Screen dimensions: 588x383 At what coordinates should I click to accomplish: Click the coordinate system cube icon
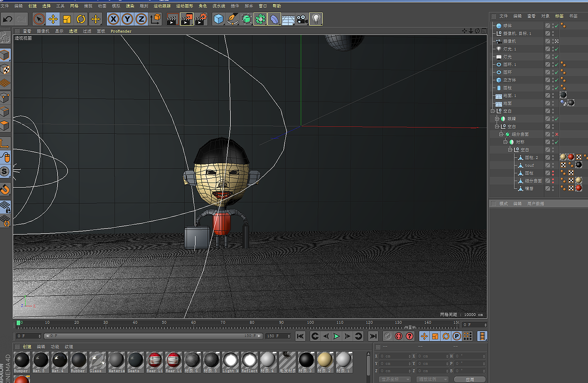click(155, 19)
